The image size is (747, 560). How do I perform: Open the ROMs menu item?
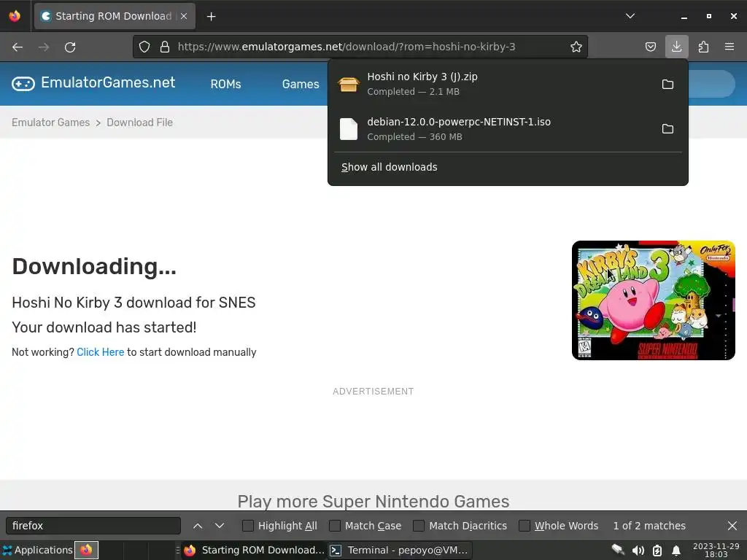click(226, 84)
